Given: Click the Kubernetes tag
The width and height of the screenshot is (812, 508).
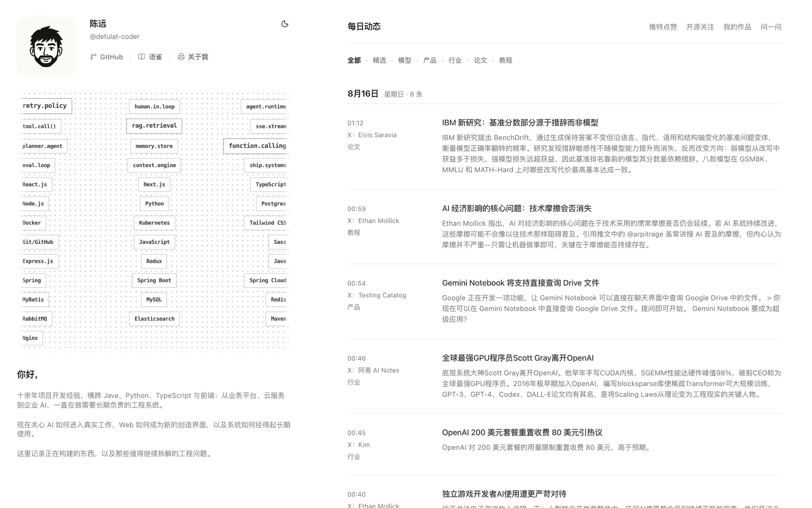Looking at the screenshot, I should point(154,223).
